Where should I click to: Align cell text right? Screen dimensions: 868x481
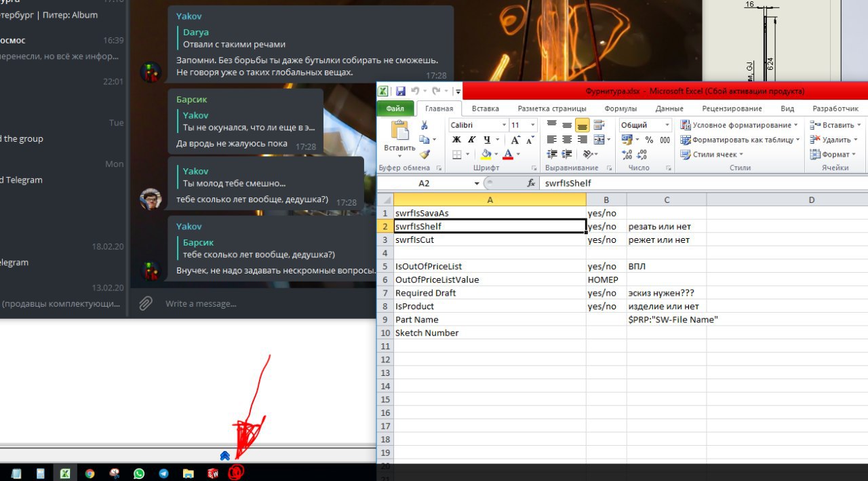582,140
